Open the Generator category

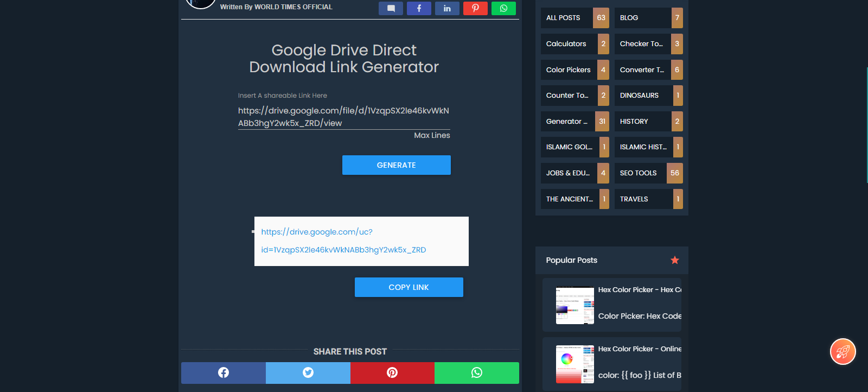[x=575, y=122]
